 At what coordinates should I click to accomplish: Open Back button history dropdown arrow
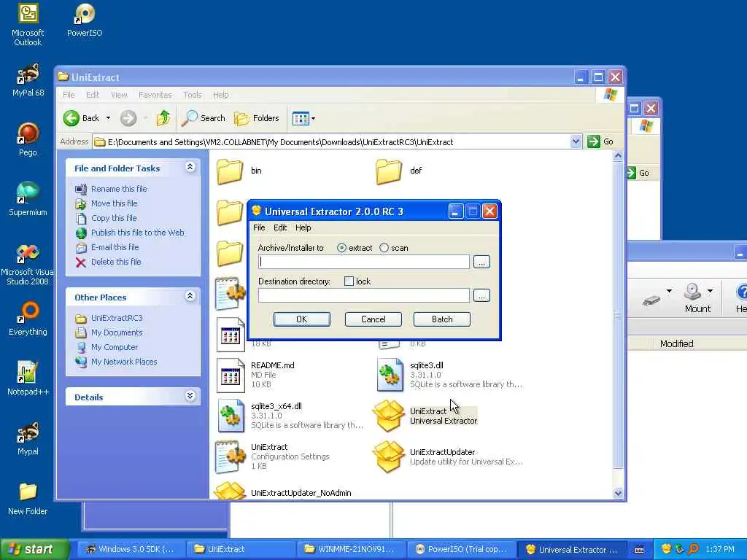pos(108,118)
